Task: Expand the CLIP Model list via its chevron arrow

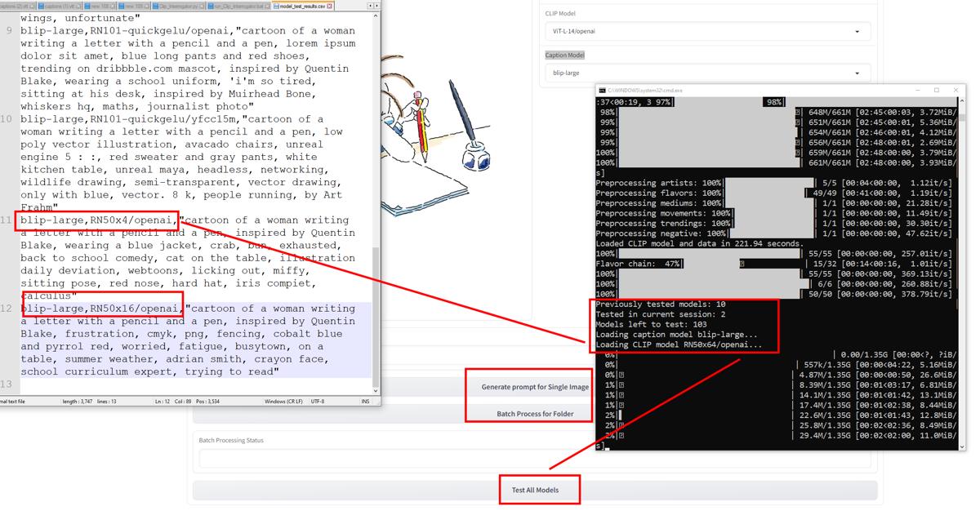Action: (857, 31)
